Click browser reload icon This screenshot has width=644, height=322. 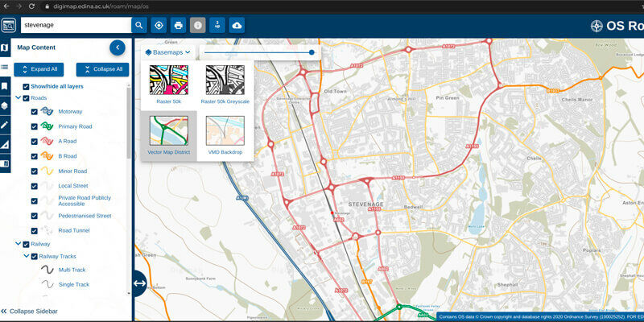(31, 6)
